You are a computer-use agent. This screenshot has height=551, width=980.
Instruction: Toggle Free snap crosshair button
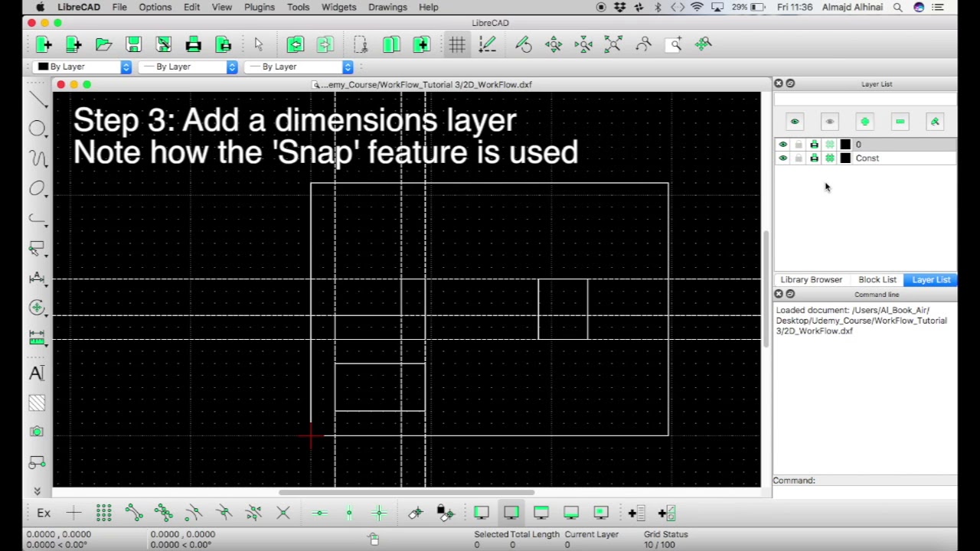(73, 513)
